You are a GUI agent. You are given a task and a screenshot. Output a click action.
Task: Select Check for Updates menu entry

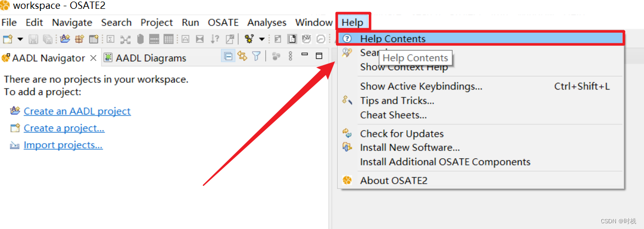(481, 134)
